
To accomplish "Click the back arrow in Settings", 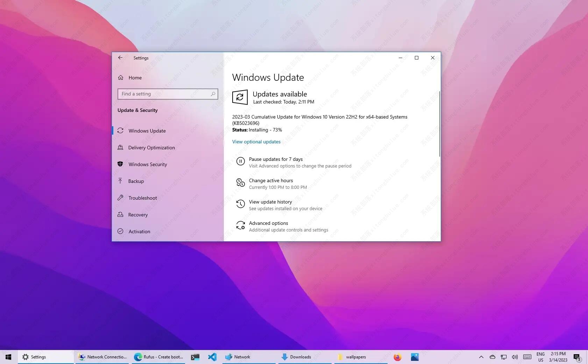I will click(120, 57).
